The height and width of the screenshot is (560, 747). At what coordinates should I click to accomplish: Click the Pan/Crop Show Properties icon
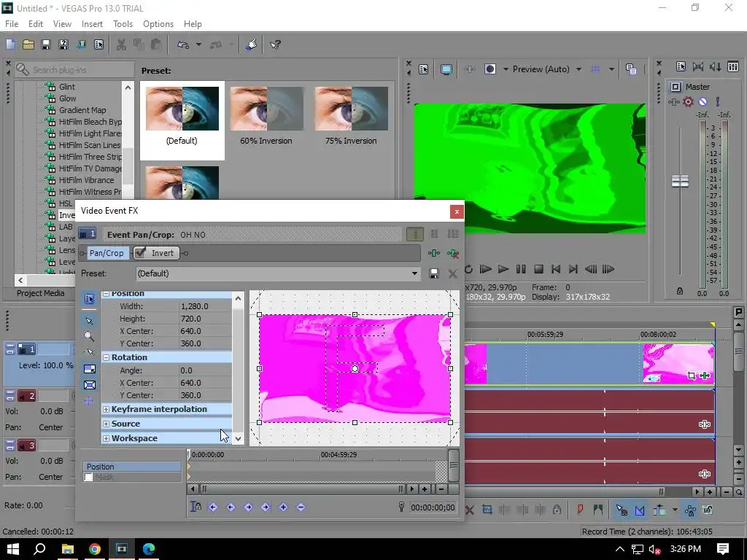pos(89,298)
